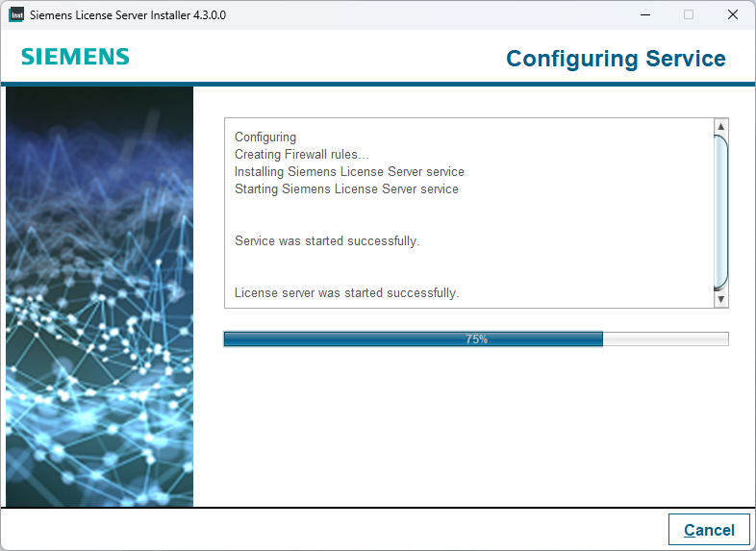Click the log panel scrollbar thumb
The height and width of the screenshot is (551, 756).
point(720,213)
